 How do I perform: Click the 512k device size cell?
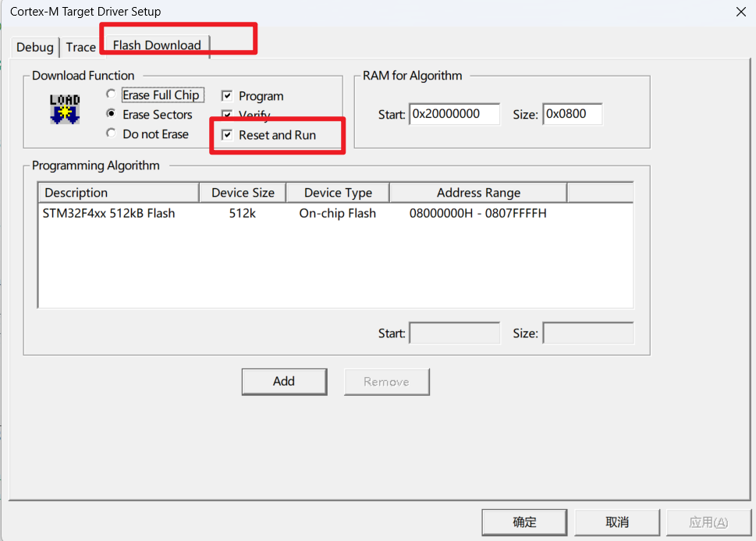click(243, 213)
